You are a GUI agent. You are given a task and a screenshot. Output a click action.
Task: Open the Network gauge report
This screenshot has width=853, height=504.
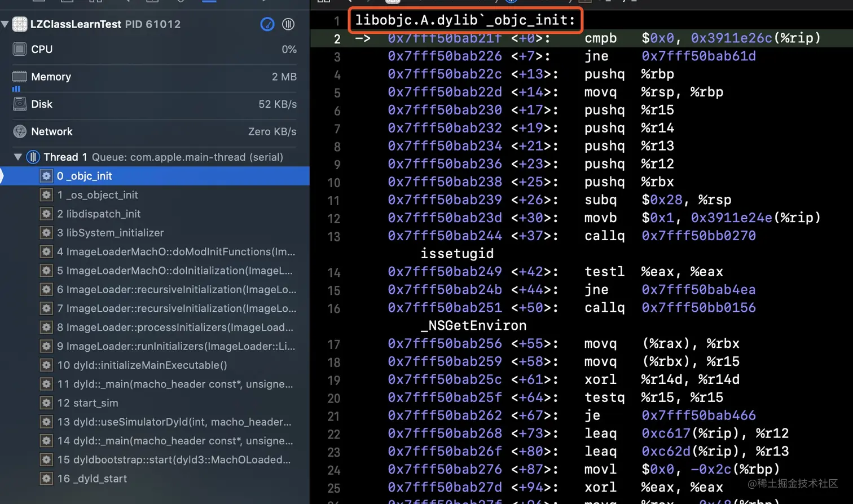(x=155, y=131)
